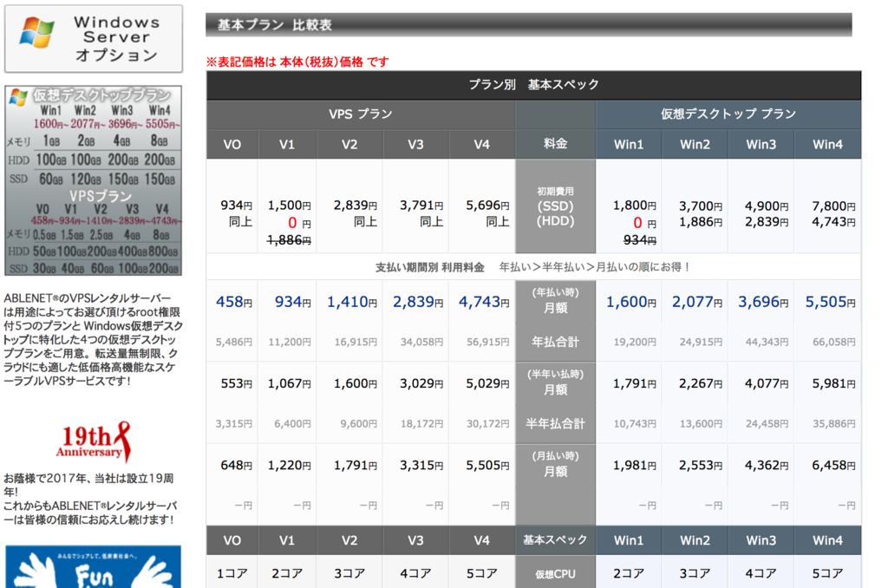Image resolution: width=888 pixels, height=588 pixels.
Task: Click the (半年い払時) 月額 label
Action: click(556, 382)
